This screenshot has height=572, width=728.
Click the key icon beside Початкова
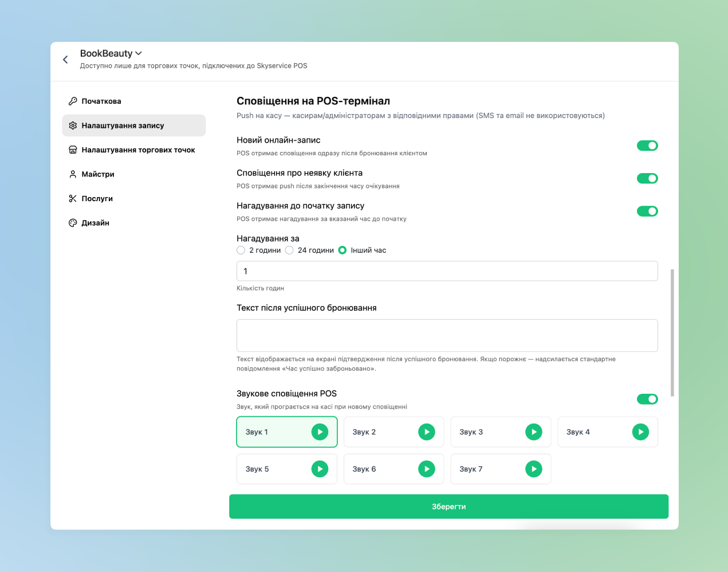pos(73,101)
